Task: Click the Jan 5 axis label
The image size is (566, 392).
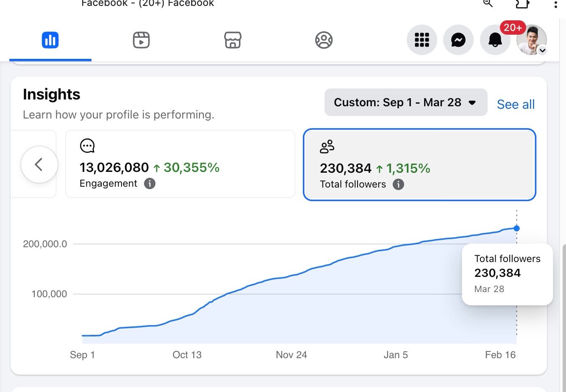Action: coord(396,355)
